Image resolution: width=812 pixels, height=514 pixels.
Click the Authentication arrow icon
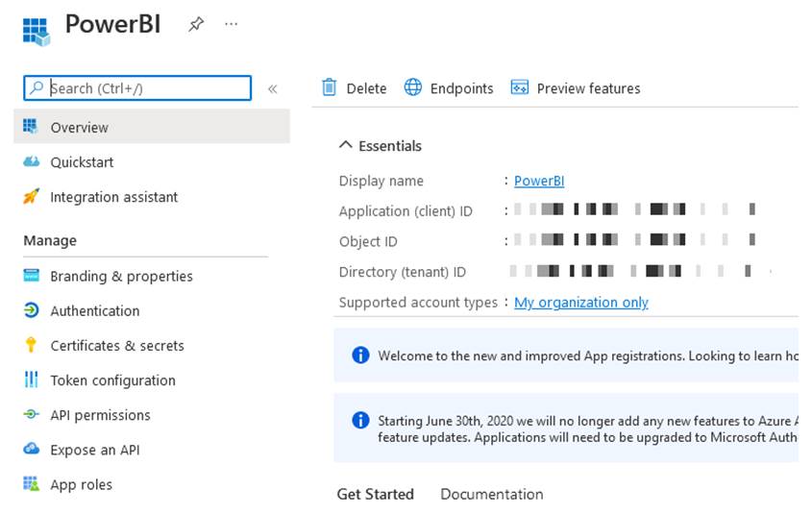(x=31, y=310)
